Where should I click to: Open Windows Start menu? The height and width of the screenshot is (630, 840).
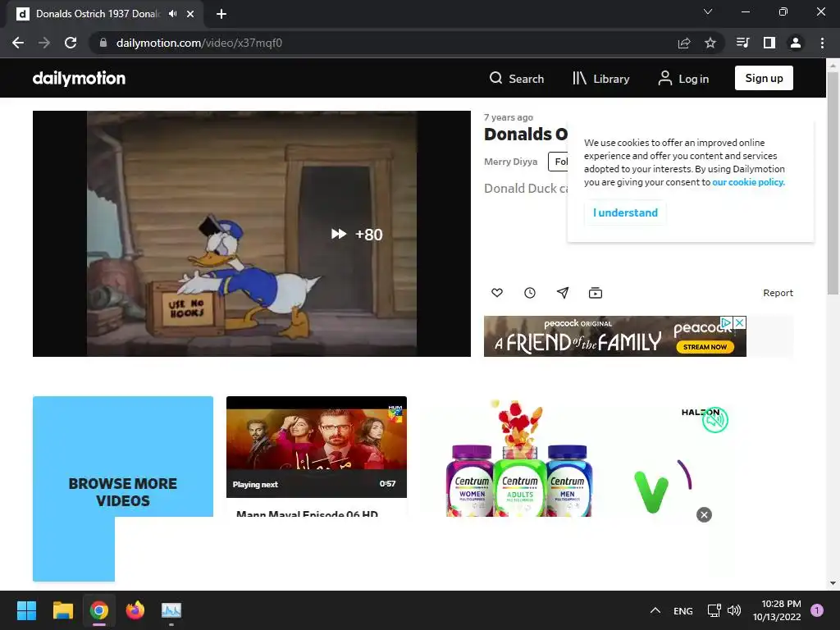click(27, 610)
